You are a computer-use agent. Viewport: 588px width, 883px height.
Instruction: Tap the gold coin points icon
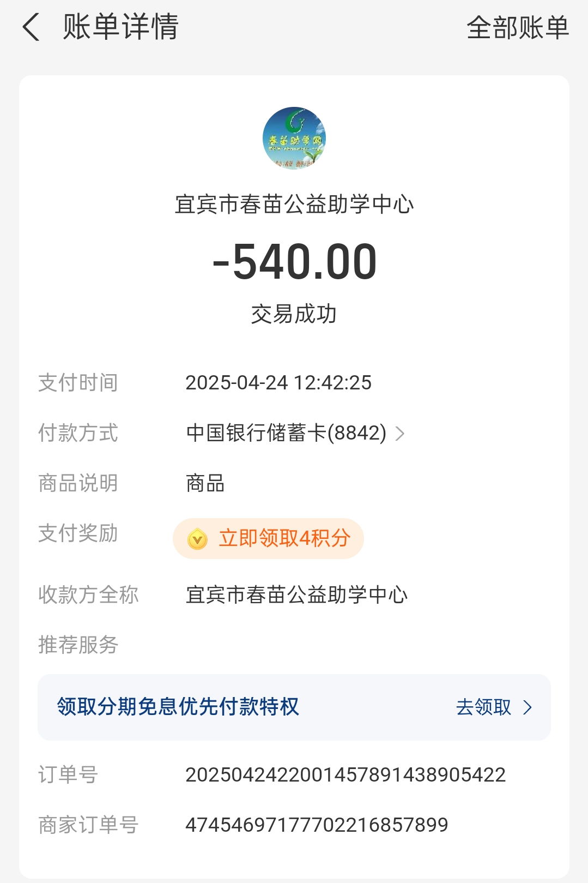197,539
